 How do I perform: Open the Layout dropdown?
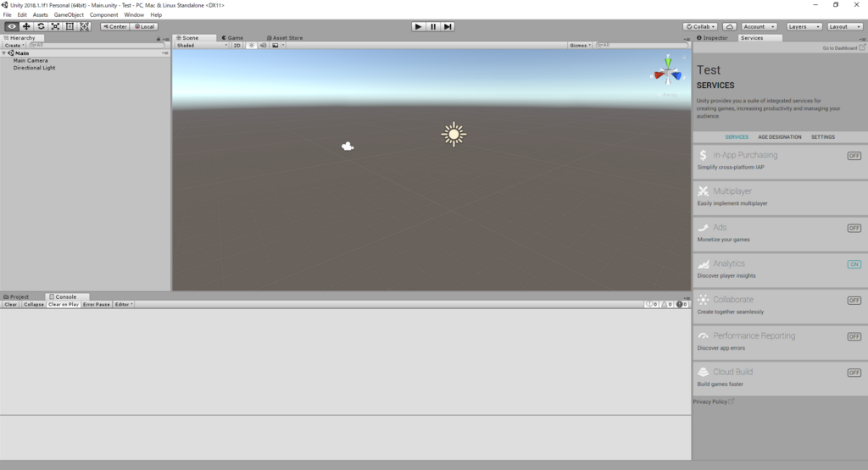845,26
